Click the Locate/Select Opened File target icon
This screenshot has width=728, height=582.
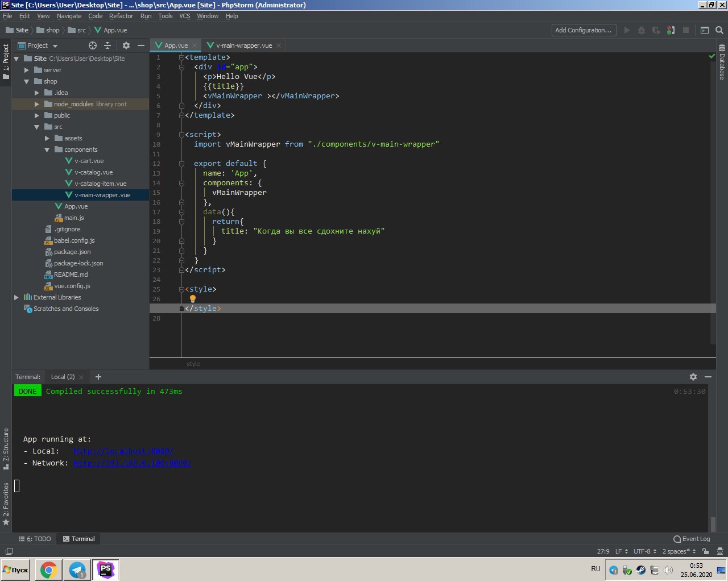[93, 45]
